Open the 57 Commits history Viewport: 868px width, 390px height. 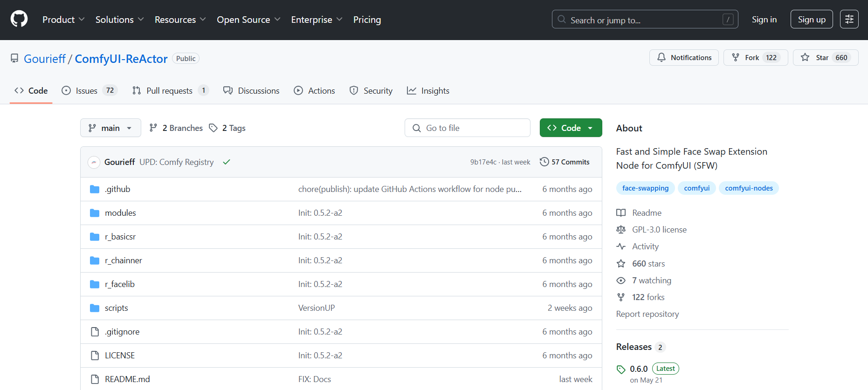click(565, 162)
